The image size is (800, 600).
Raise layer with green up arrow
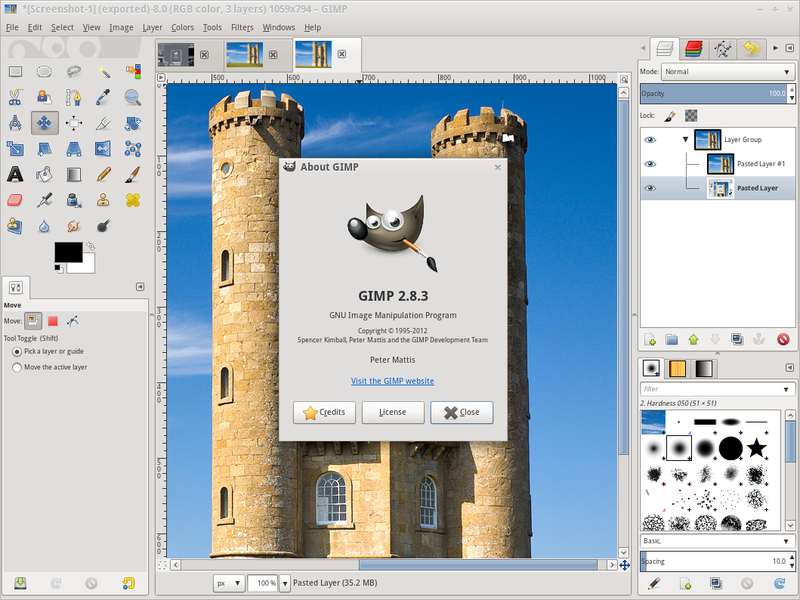pyautogui.click(x=693, y=339)
